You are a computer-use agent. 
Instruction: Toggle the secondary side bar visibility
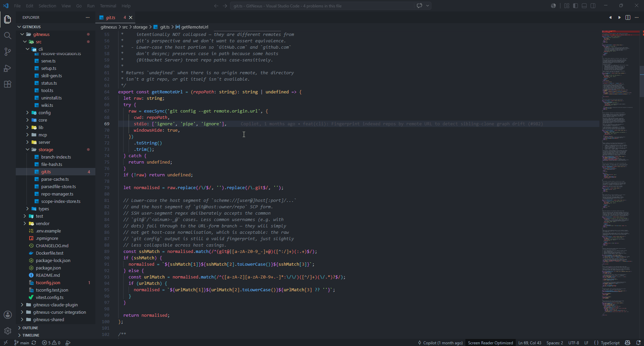pos(593,6)
